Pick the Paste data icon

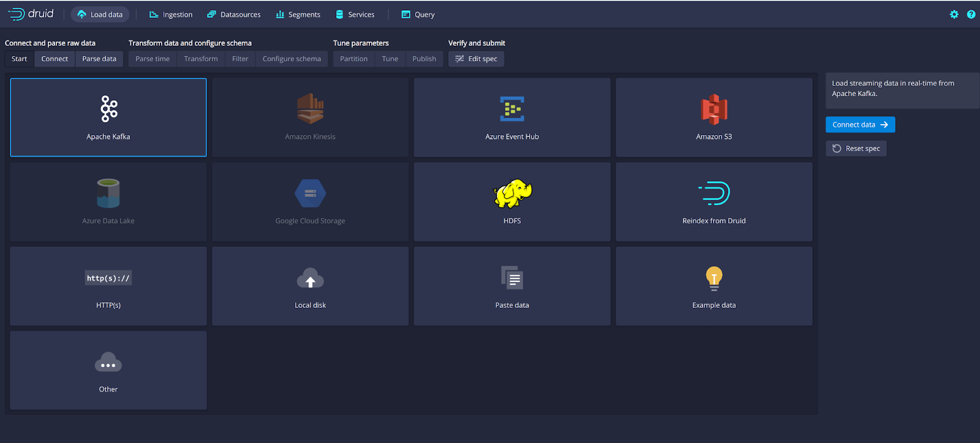pyautogui.click(x=512, y=278)
